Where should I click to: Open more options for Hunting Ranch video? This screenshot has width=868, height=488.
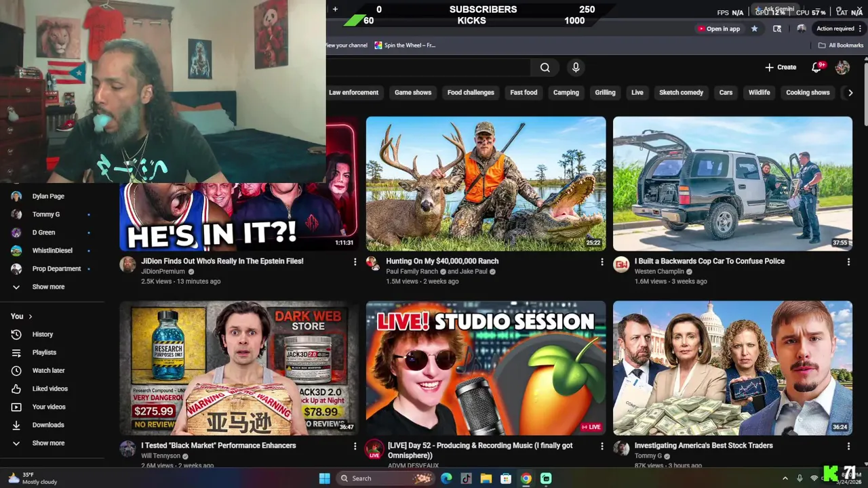pos(601,262)
